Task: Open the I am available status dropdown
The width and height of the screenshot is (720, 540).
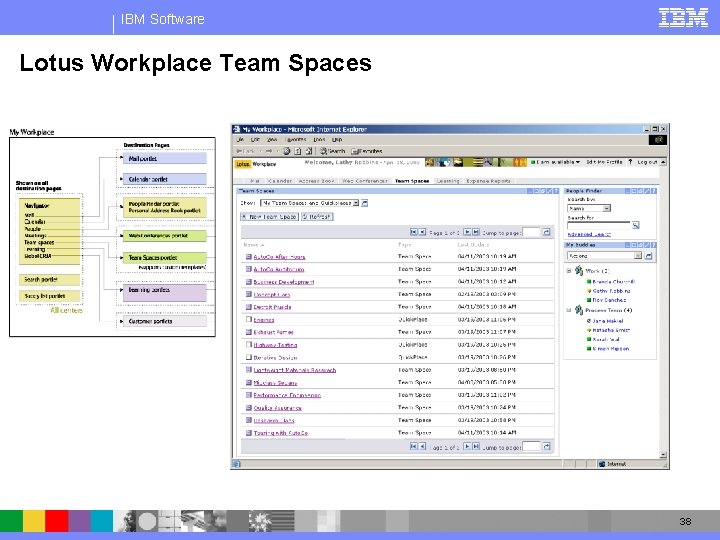Action: pyautogui.click(x=556, y=162)
